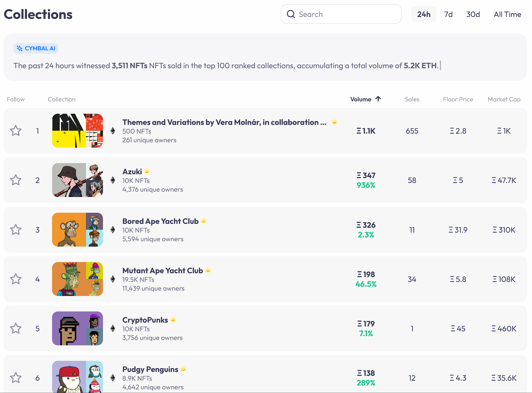
Task: Toggle follow star for Bored Ape Yacht Club
Action: point(16,230)
